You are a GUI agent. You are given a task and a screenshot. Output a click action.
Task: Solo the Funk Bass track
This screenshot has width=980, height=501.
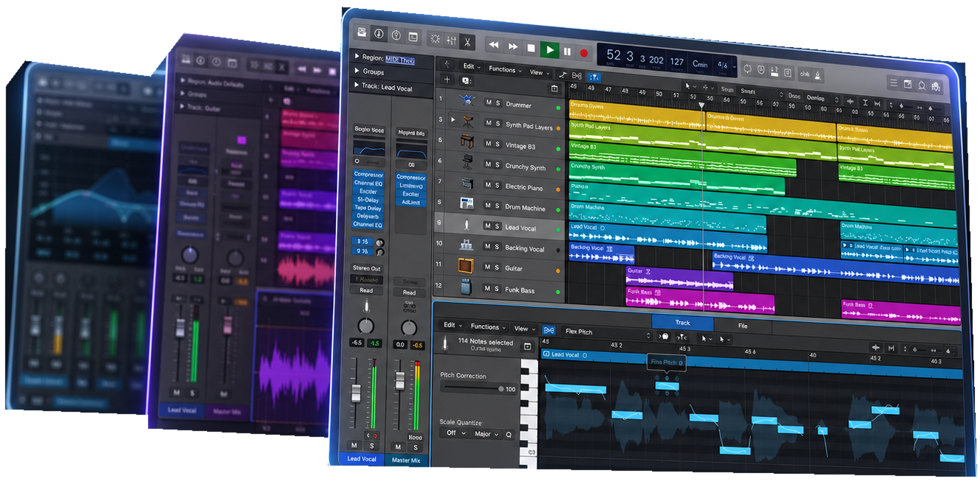[x=497, y=289]
